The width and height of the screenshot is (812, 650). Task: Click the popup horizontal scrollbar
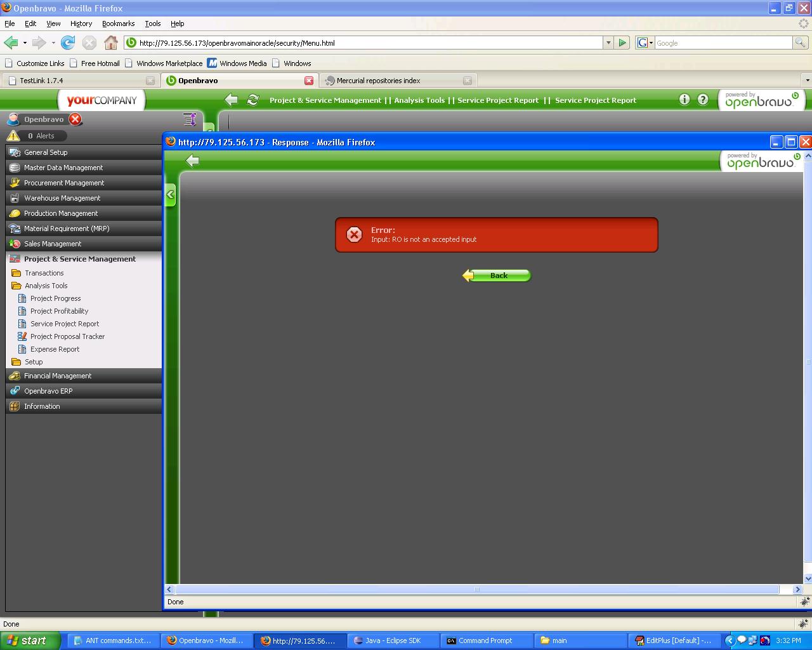476,589
